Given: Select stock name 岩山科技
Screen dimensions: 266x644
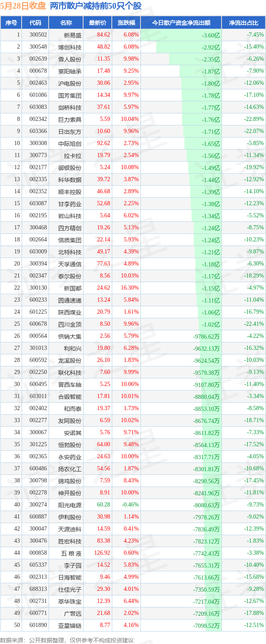Looking at the screenshot, I should (x=70, y=216).
